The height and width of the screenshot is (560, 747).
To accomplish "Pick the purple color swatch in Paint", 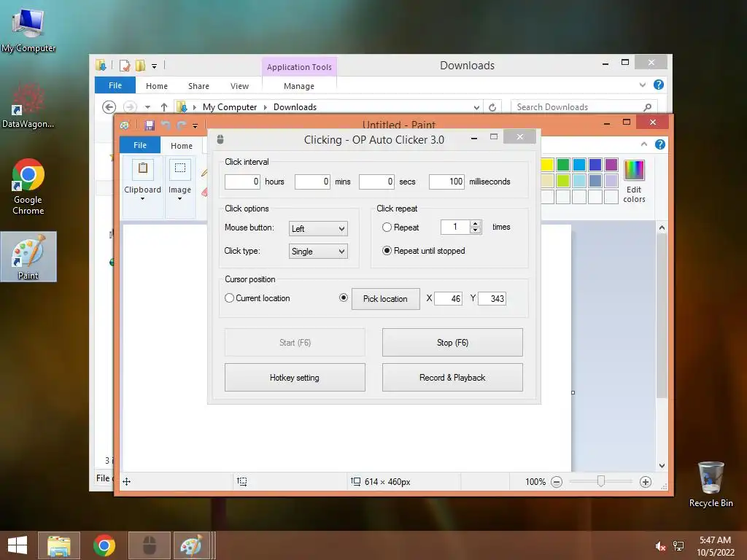I will [x=611, y=165].
